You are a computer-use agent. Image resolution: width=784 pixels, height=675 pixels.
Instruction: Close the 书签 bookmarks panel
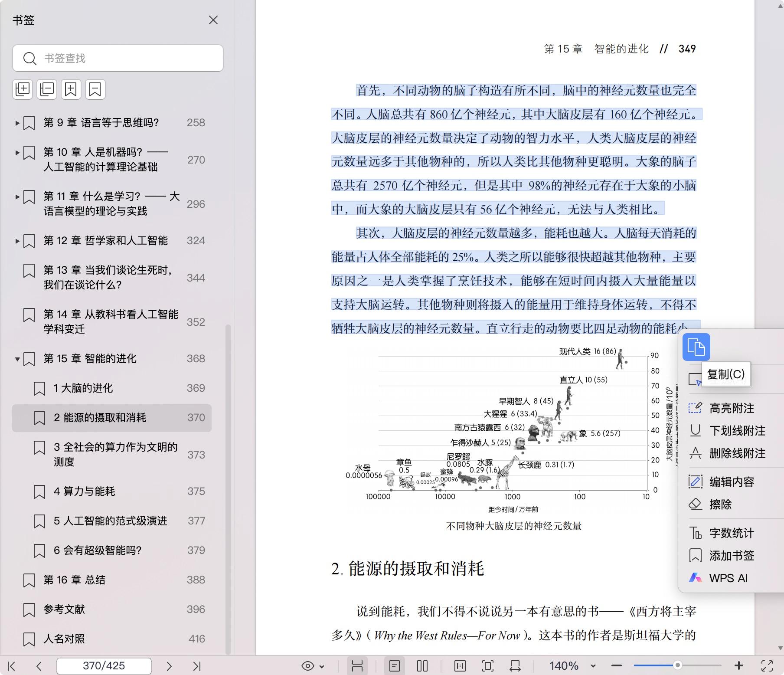pyautogui.click(x=213, y=20)
